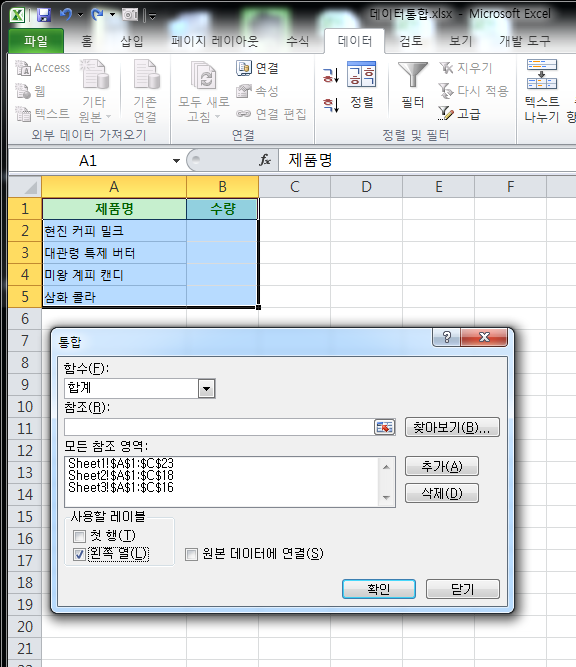The width and height of the screenshot is (576, 667).
Task: Switch to the 보기 tab
Action: coord(461,41)
